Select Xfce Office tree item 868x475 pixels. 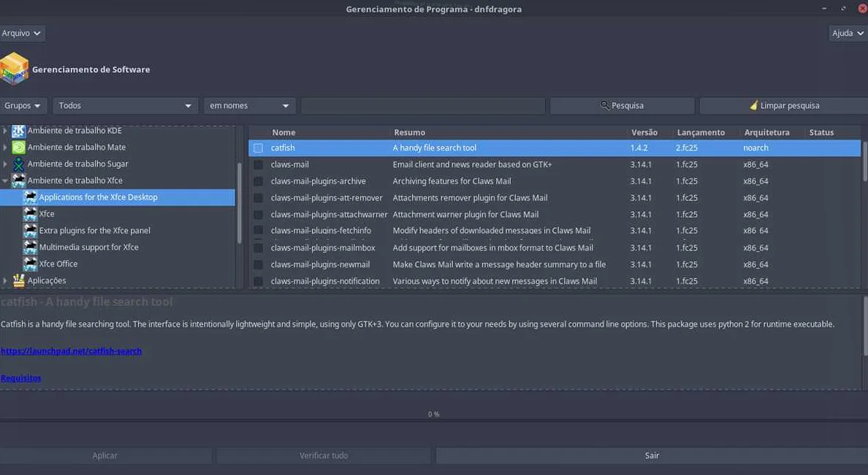(x=58, y=264)
